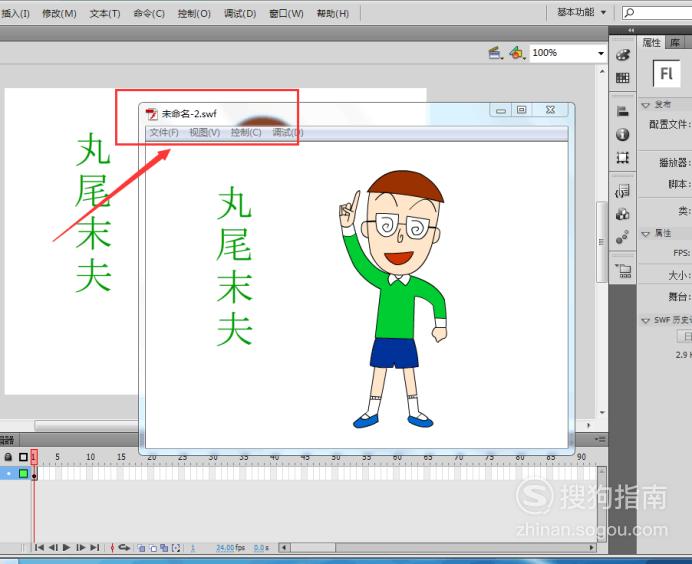692x564 pixels.
Task: Open the Components panel icon
Action: tap(623, 214)
